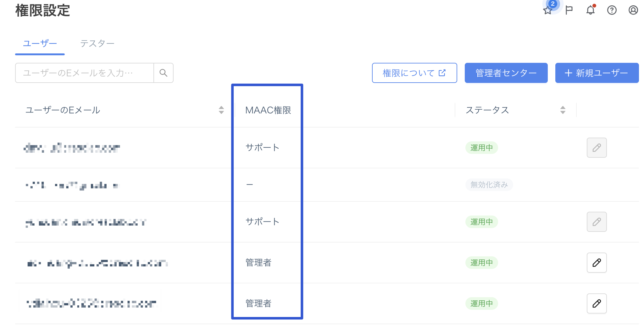Open 権限について external link button
This screenshot has height=333, width=644.
pyautogui.click(x=414, y=73)
